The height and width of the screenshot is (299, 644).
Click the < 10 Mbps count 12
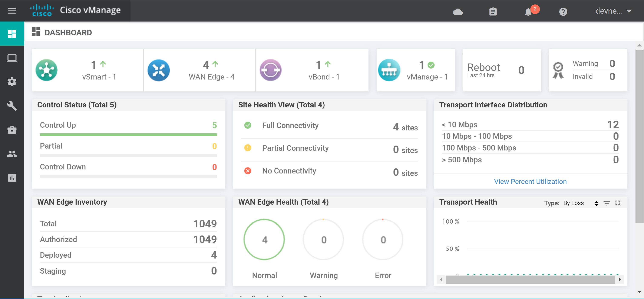click(613, 124)
